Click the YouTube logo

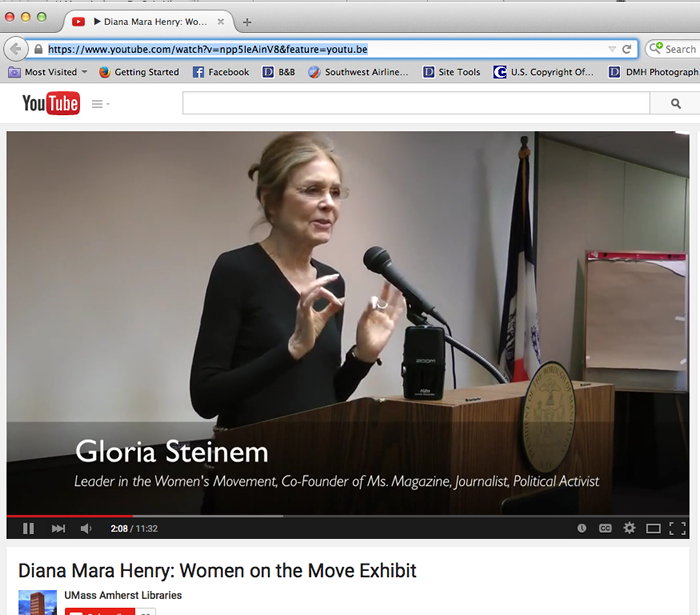(x=51, y=103)
